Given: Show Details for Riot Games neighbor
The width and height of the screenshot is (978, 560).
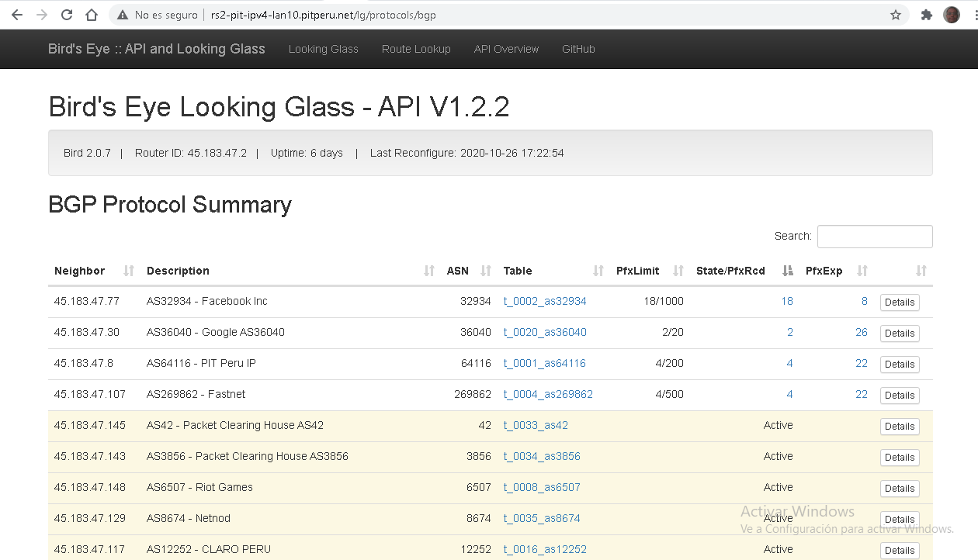Looking at the screenshot, I should [900, 489].
